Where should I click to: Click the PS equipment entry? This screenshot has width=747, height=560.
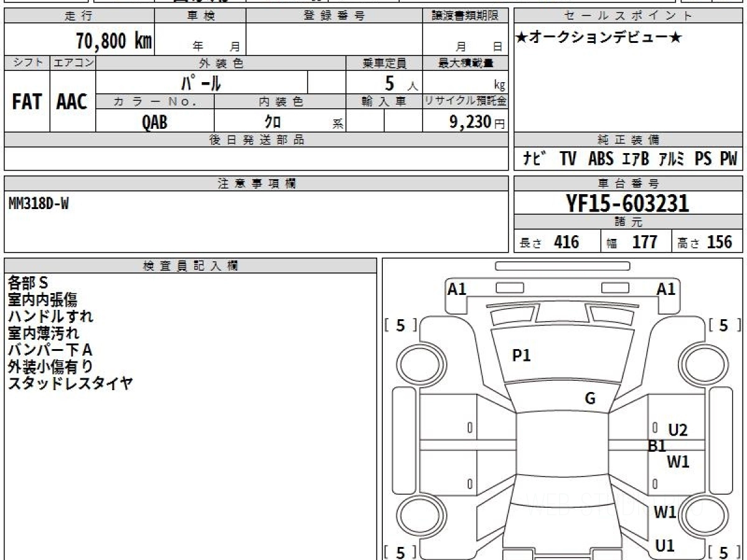[x=703, y=159]
